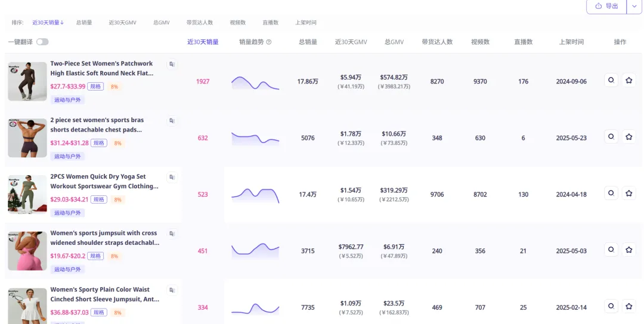Sort by 上架时间 in the sort bar
This screenshot has height=324, width=644.
click(306, 23)
